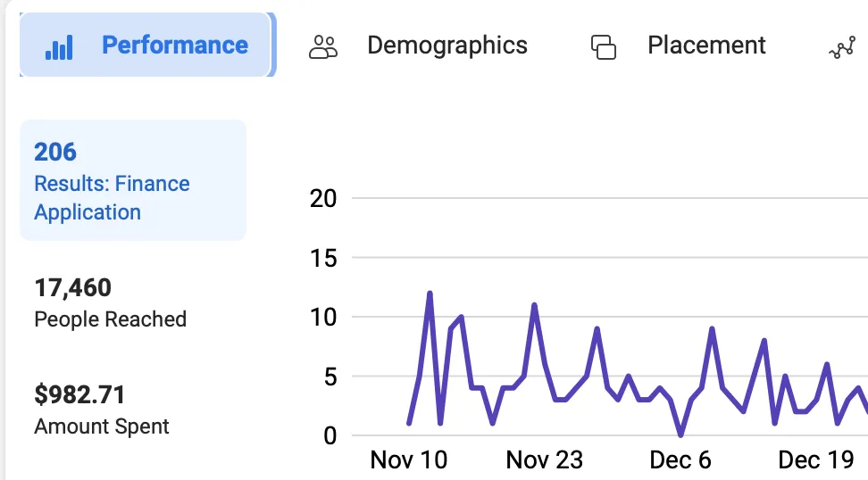Click the Nov 10 date label
Viewport: 868px width, 480px height.
[408, 460]
